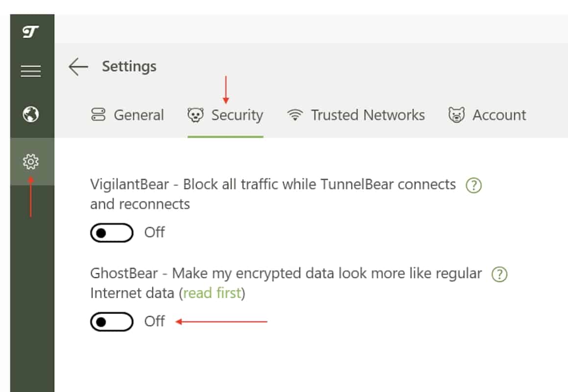Viewport: 568px width, 392px height.
Task: Open VigilantBear help question mark
Action: pyautogui.click(x=473, y=185)
